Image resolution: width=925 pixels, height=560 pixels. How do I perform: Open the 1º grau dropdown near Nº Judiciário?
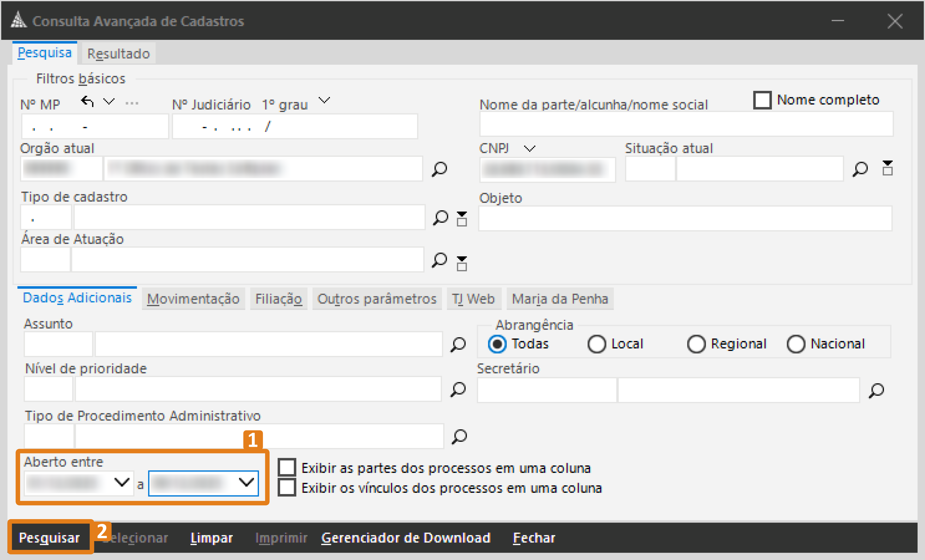[324, 101]
